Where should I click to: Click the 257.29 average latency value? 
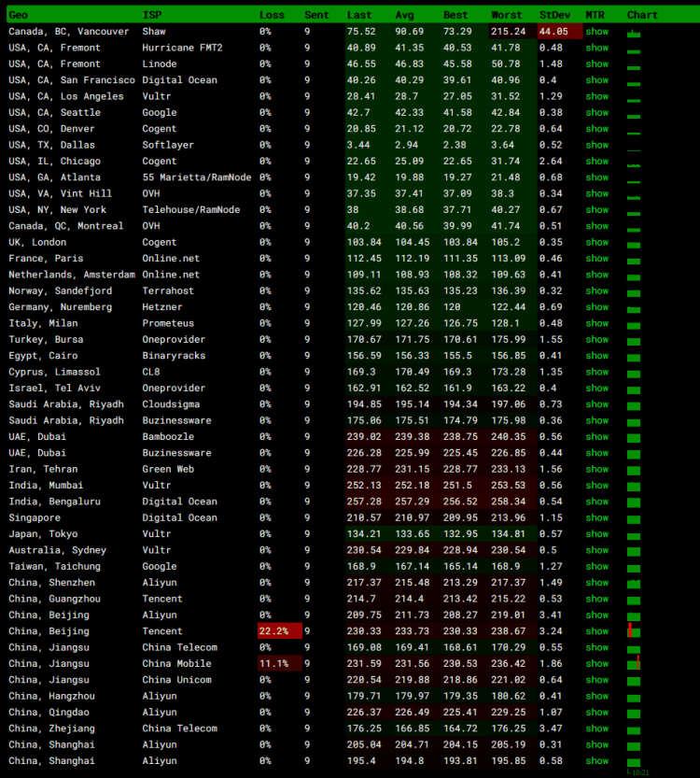click(x=412, y=502)
